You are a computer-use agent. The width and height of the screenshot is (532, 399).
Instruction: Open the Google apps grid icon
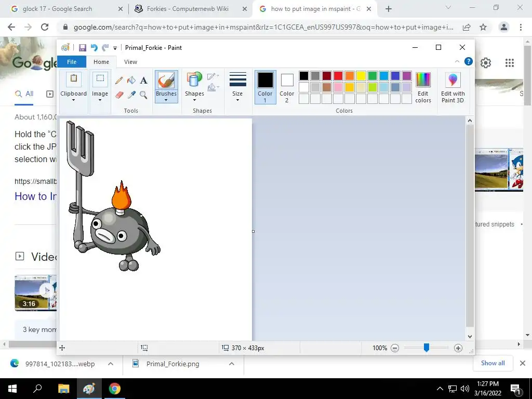coord(509,63)
